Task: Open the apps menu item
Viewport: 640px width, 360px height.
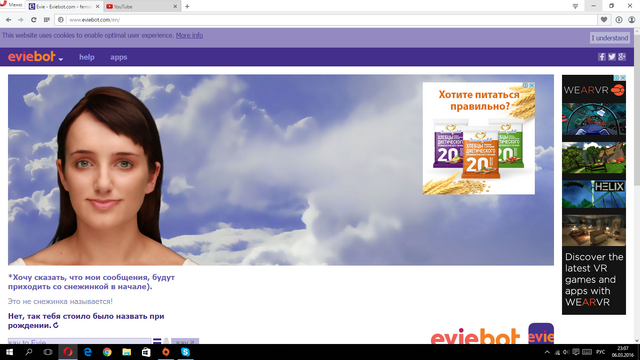Action: tap(118, 57)
